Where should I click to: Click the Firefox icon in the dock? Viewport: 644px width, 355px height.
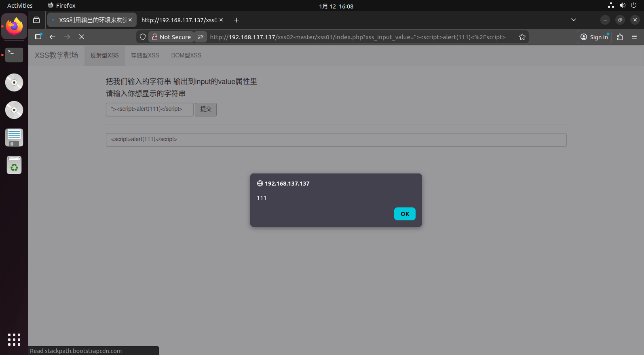click(x=14, y=26)
